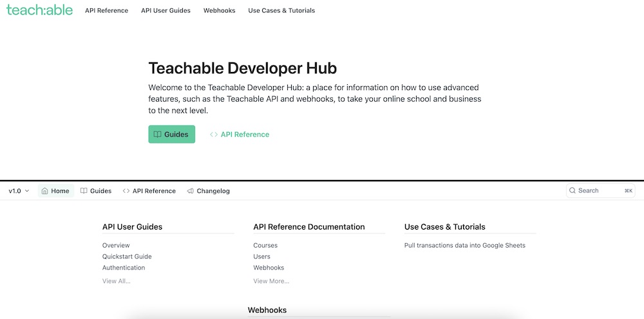Click the house icon in the Home tab
Screen dimensions: 644x319
45,191
